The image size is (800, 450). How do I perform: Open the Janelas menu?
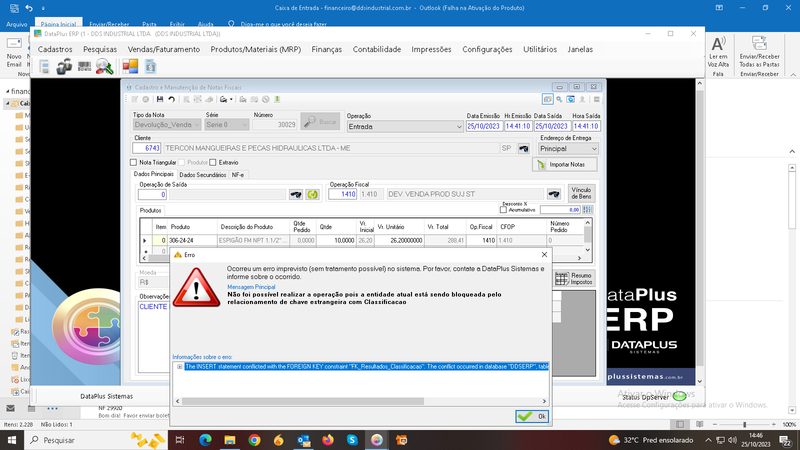pyautogui.click(x=580, y=49)
